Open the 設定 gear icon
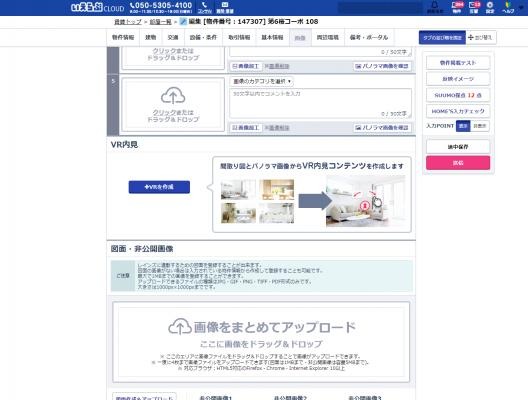The width and height of the screenshot is (528, 400). [x=490, y=7]
